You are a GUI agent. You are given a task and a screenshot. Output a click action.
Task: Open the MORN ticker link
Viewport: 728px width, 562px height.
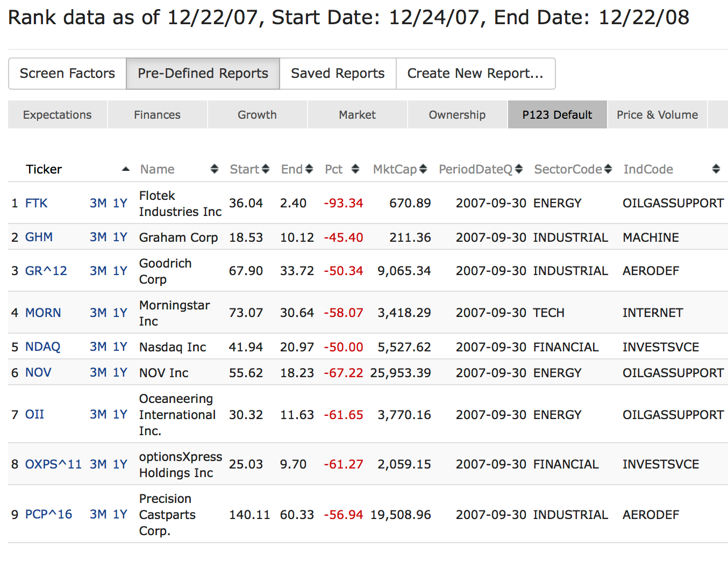[43, 313]
